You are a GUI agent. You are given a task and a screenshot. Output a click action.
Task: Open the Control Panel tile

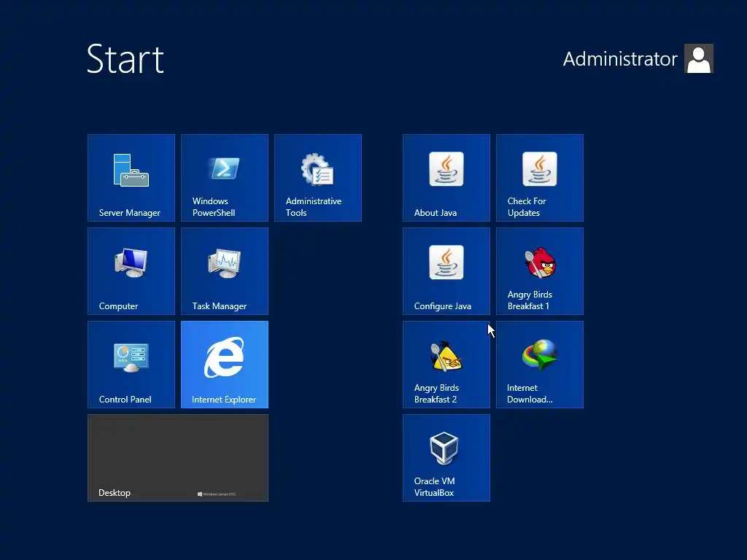click(x=131, y=365)
